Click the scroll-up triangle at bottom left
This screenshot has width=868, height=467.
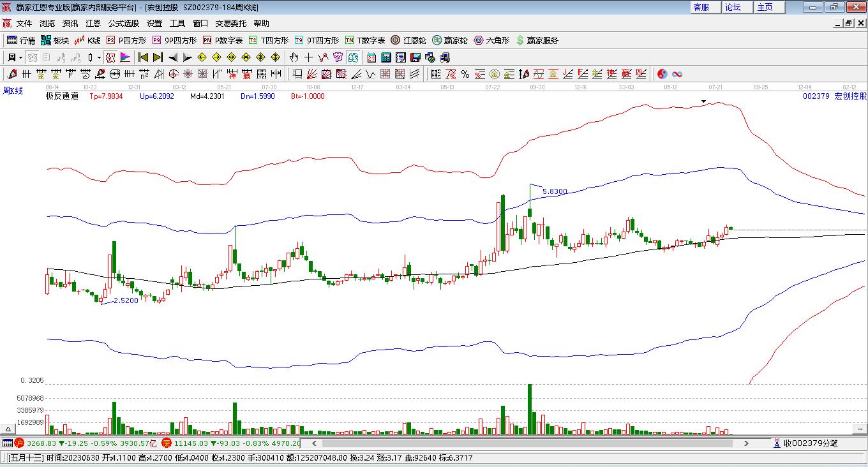click(9, 429)
